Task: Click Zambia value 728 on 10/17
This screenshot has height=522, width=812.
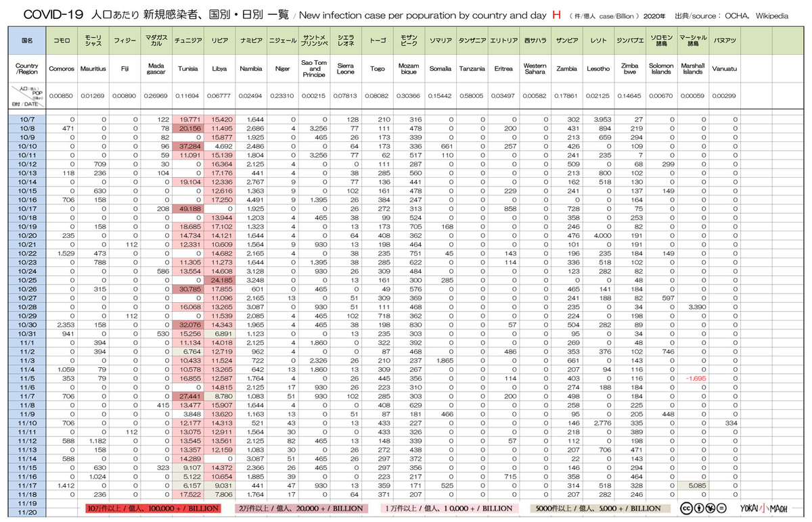Action: pyautogui.click(x=574, y=209)
